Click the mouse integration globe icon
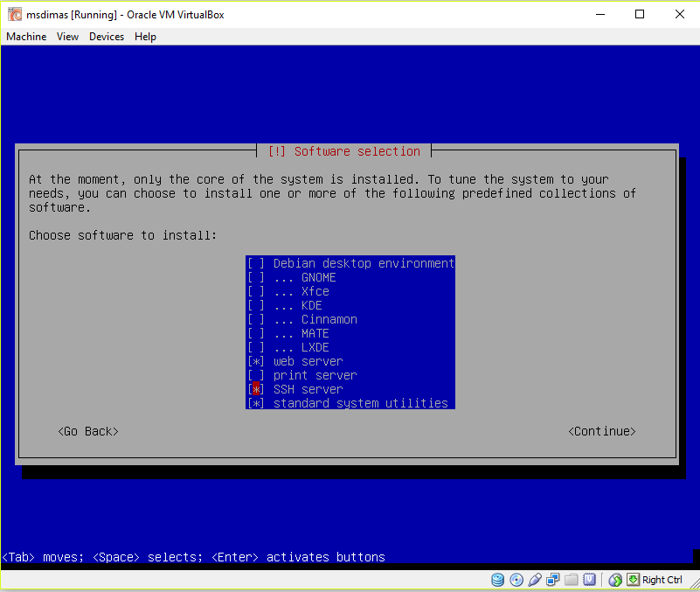The height and width of the screenshot is (592, 700). [615, 580]
